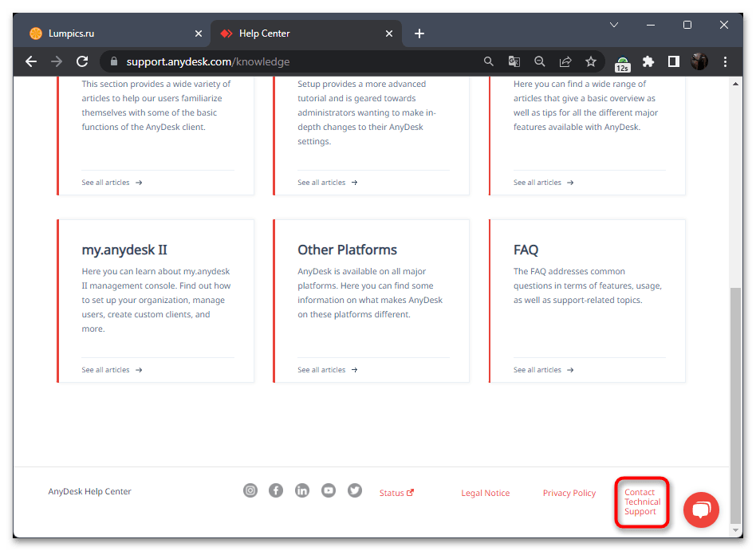Screen dimensions: 756x551
Task: Open the Privacy Policy link
Action: pyautogui.click(x=569, y=493)
